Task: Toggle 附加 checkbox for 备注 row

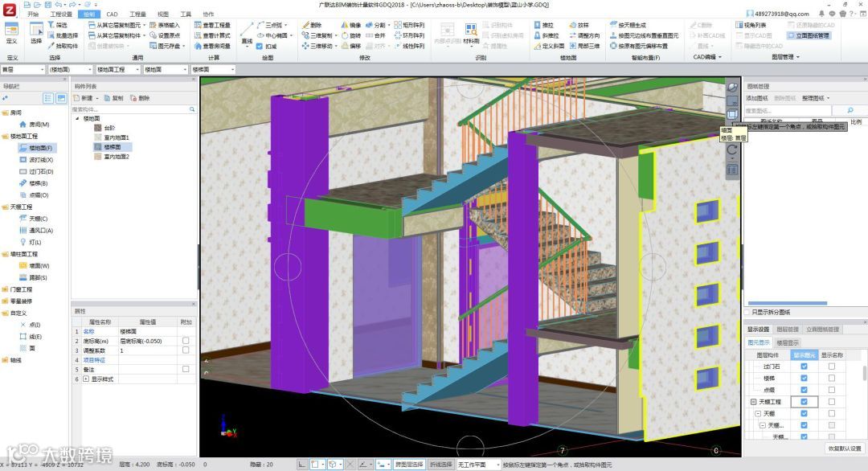Action: [186, 369]
